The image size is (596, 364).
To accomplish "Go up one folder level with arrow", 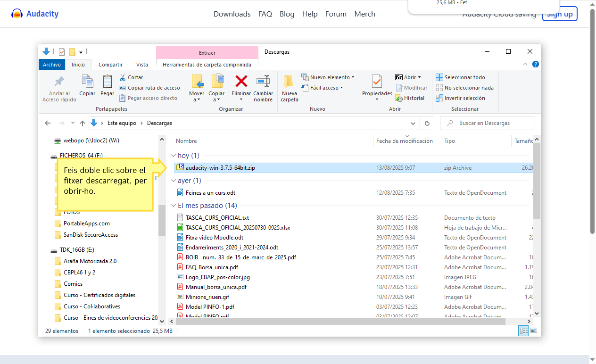I will (x=83, y=123).
